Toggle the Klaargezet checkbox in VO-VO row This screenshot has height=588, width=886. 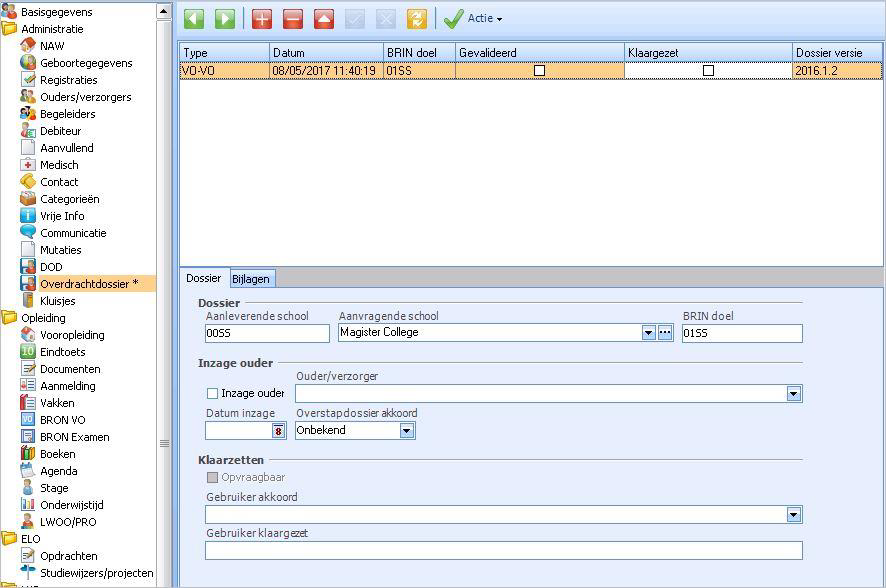[709, 71]
